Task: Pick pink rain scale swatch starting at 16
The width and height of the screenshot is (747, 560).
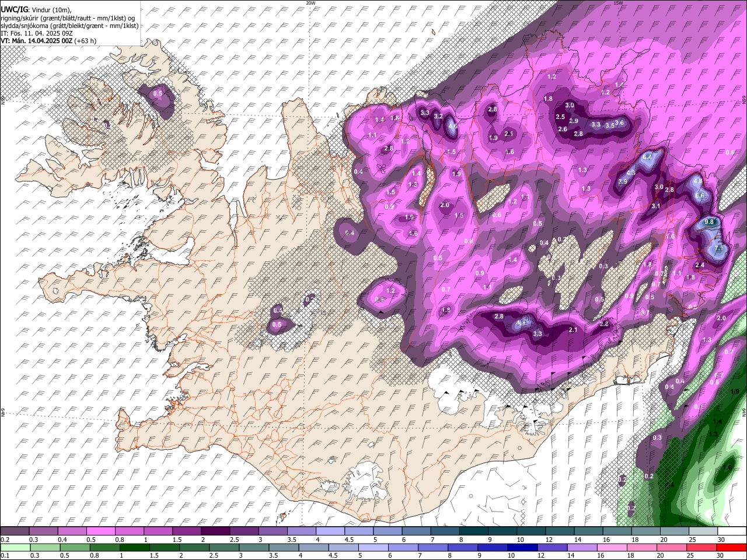Action: point(612,548)
